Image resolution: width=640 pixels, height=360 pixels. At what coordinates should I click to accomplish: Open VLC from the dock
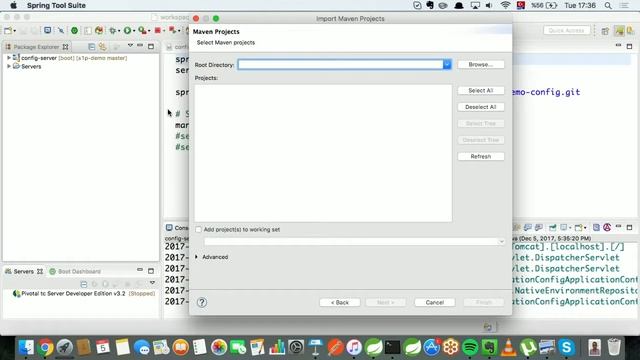click(x=509, y=347)
